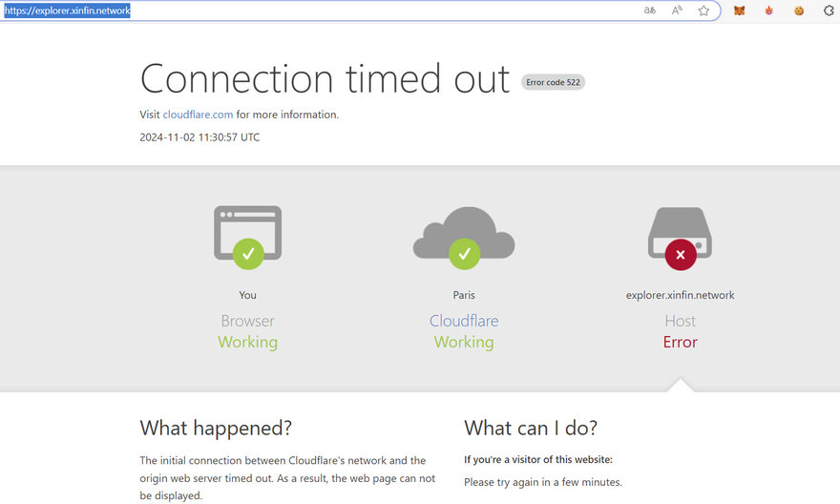Click the What happened? heading
Screen dimensions: 840x504
point(216,428)
